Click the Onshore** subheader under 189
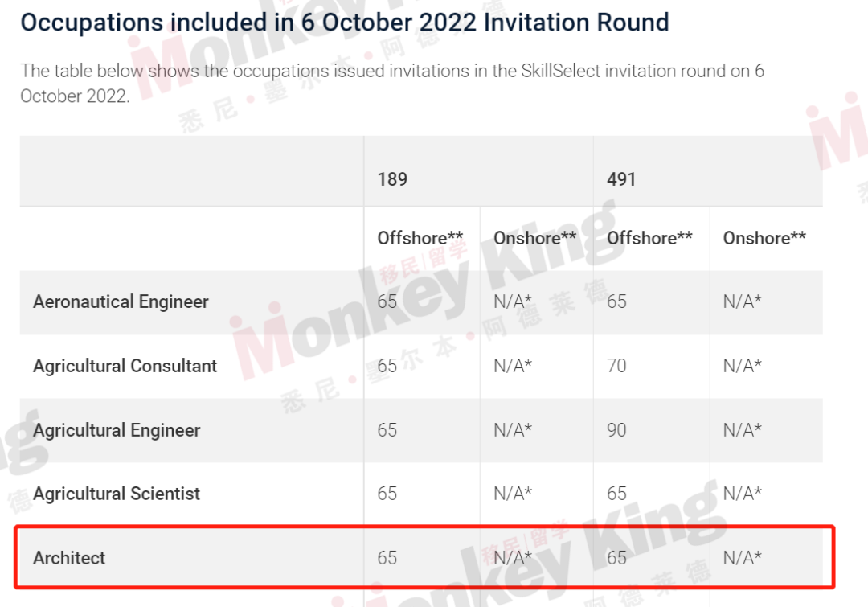The height and width of the screenshot is (607, 868). pos(534,238)
